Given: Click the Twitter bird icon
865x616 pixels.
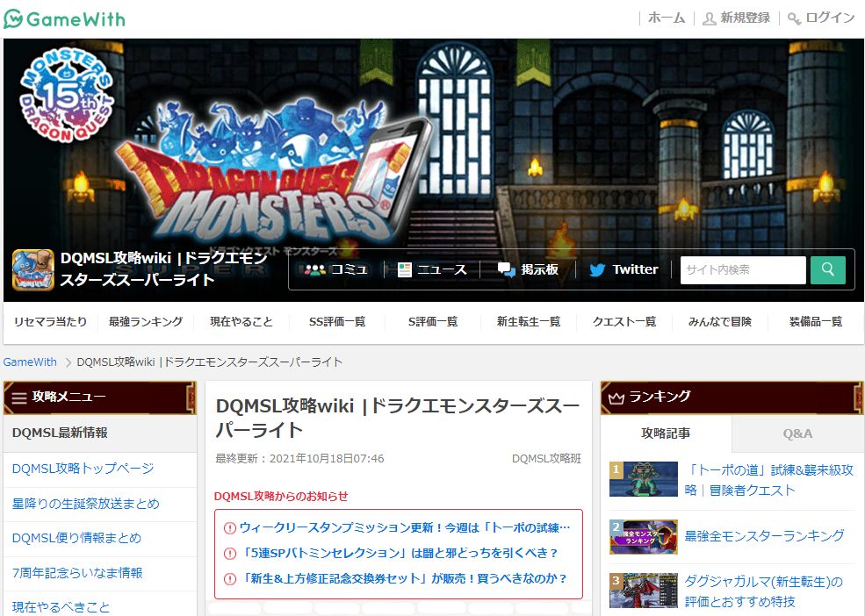Looking at the screenshot, I should coord(597,269).
